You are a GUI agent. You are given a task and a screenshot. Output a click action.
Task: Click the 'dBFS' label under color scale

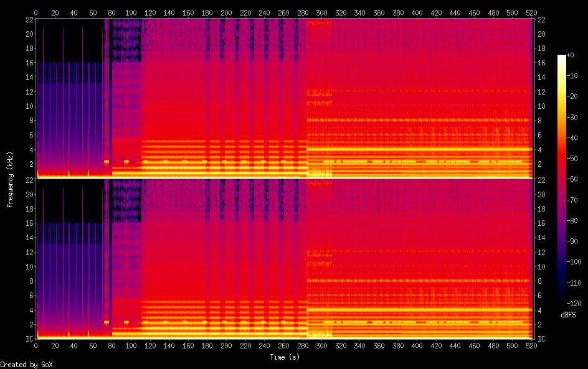568,315
